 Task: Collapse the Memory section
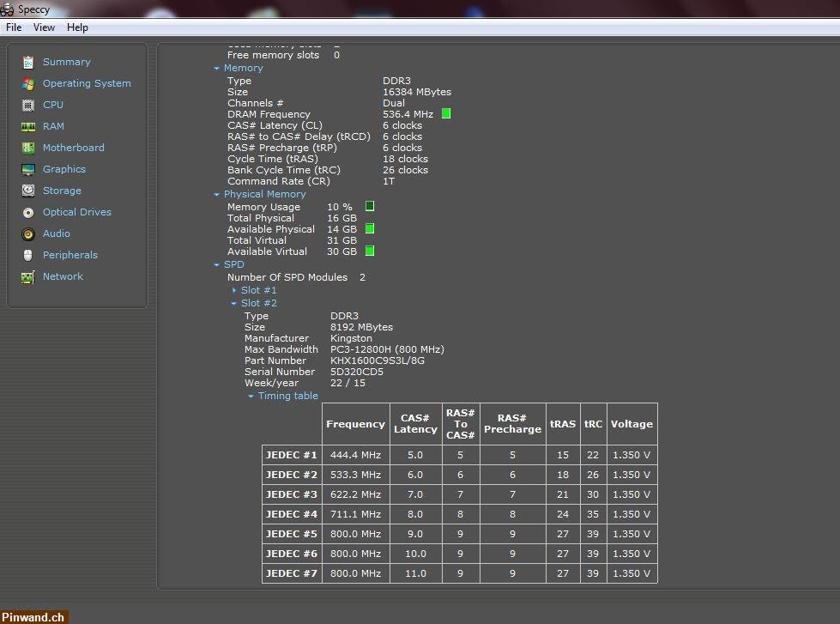(x=217, y=68)
